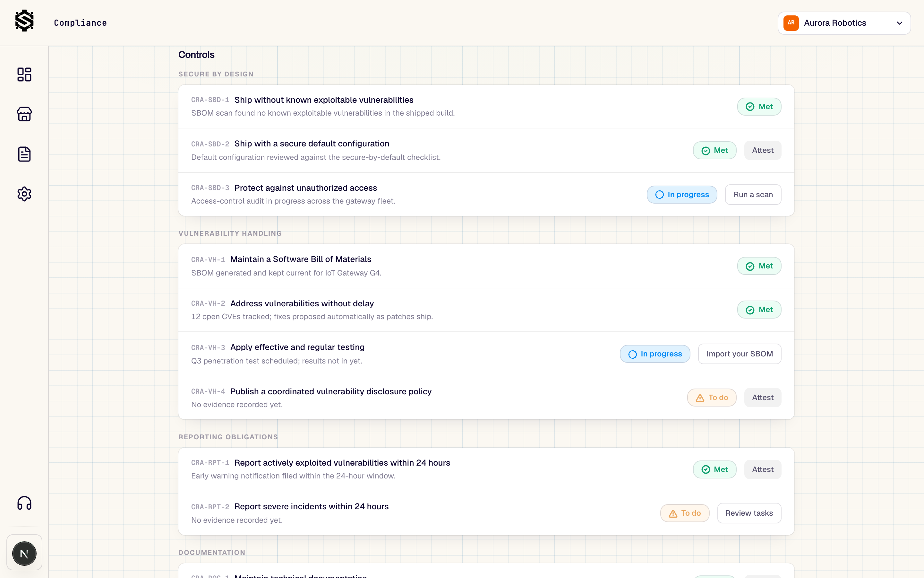Click the AR organization badge
This screenshot has width=924, height=578.
click(x=791, y=23)
